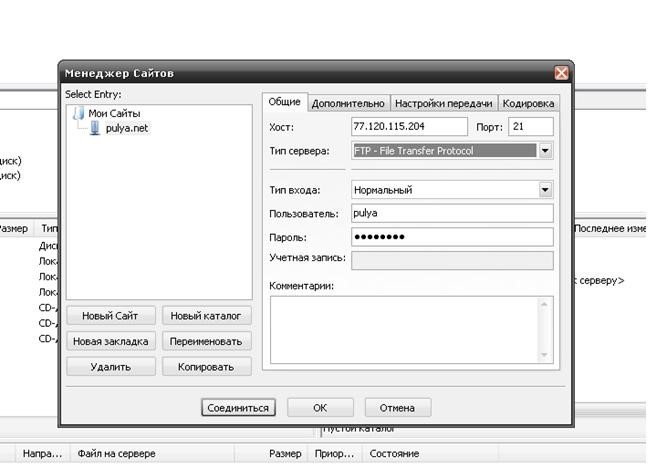Click the comments scrollbar up arrow
651x465 pixels.
[x=545, y=304]
